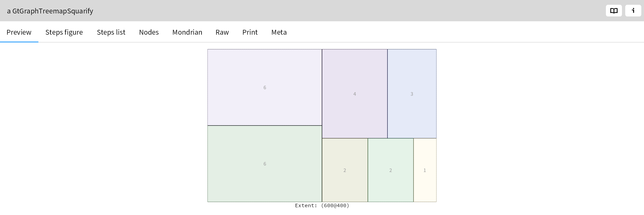The width and height of the screenshot is (644, 215).
Task: Click the GtGraphTreemapSquarify title text
Action: (x=50, y=11)
